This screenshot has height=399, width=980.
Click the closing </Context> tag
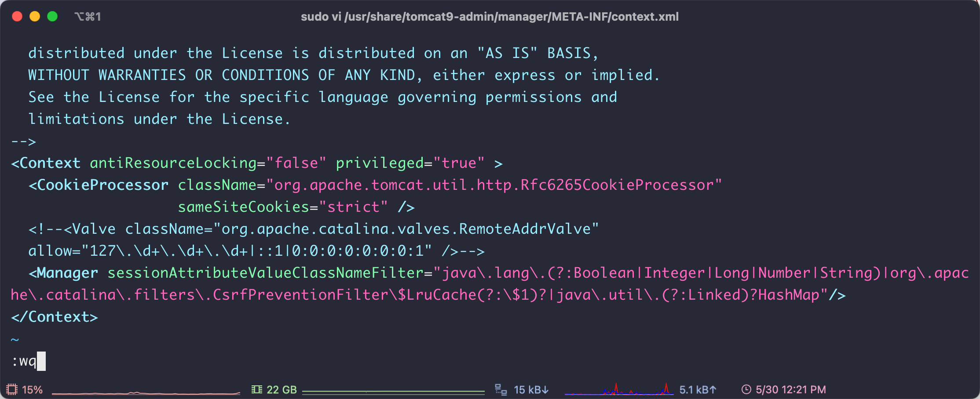pyautogui.click(x=55, y=317)
